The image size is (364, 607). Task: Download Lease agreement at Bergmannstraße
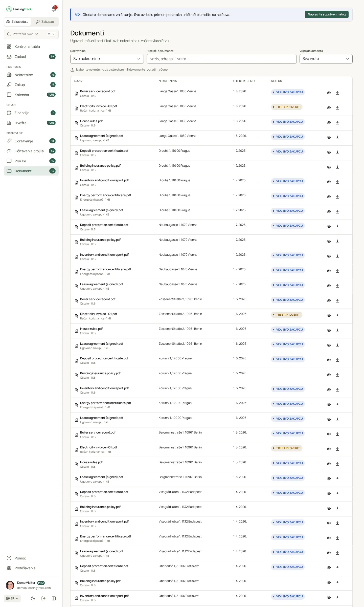click(337, 479)
